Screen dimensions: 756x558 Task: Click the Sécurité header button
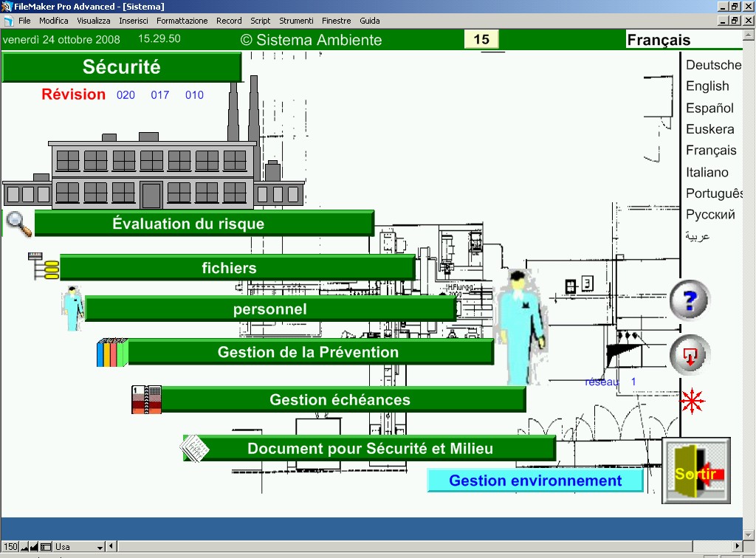pyautogui.click(x=122, y=66)
